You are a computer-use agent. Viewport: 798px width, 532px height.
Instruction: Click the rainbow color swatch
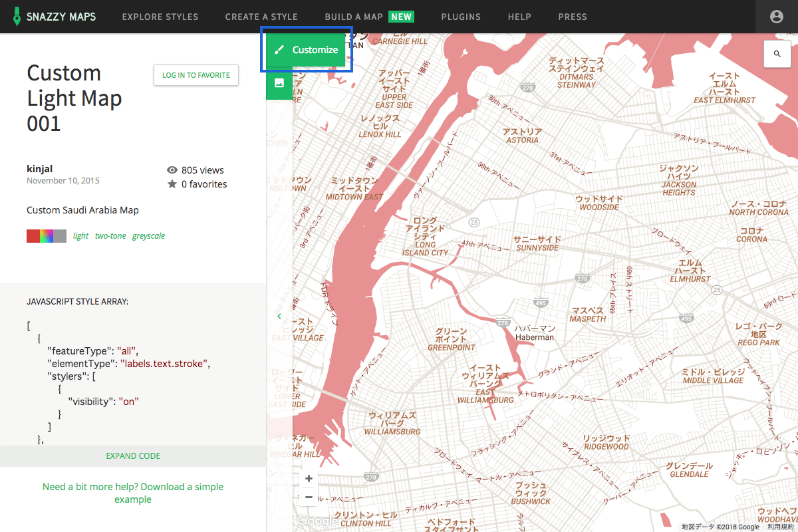[47, 236]
